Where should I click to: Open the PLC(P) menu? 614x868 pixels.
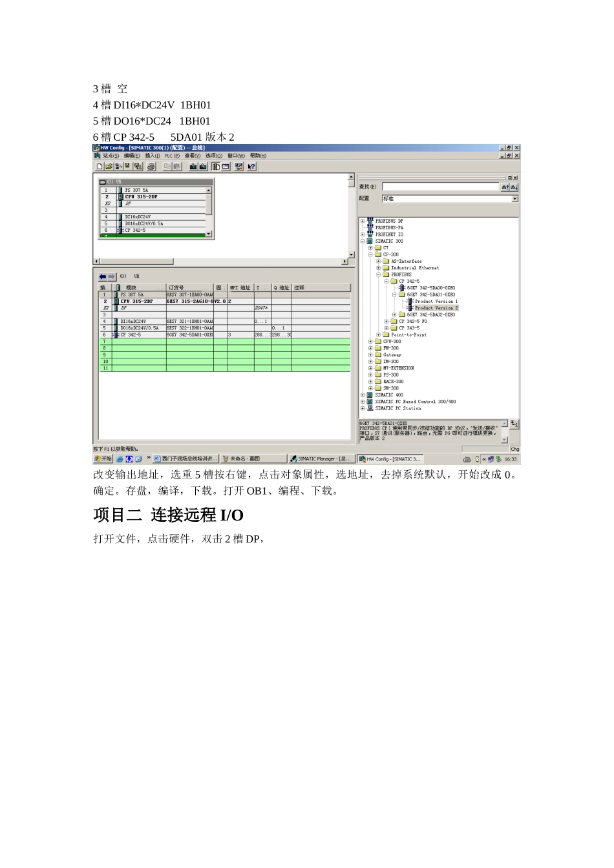click(172, 156)
